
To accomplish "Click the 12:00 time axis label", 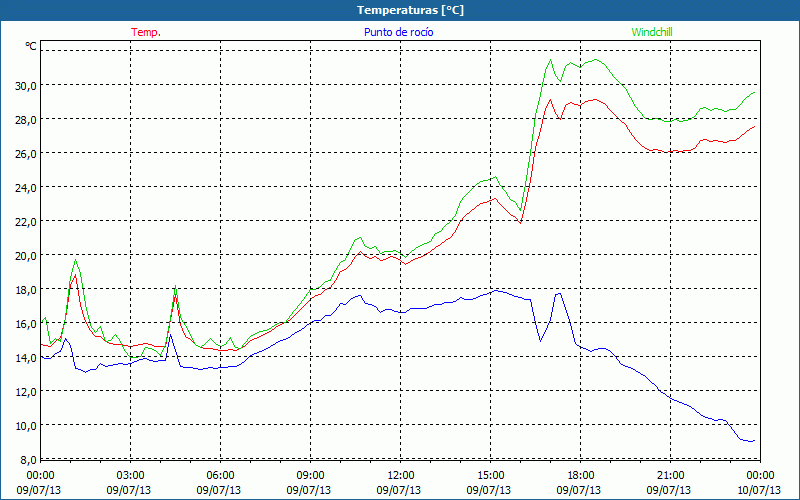I will tap(401, 476).
